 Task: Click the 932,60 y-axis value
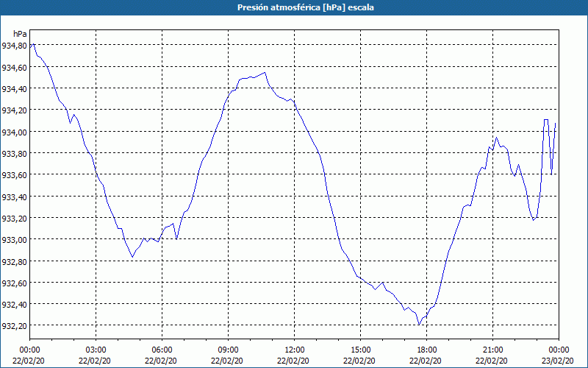pos(14,283)
